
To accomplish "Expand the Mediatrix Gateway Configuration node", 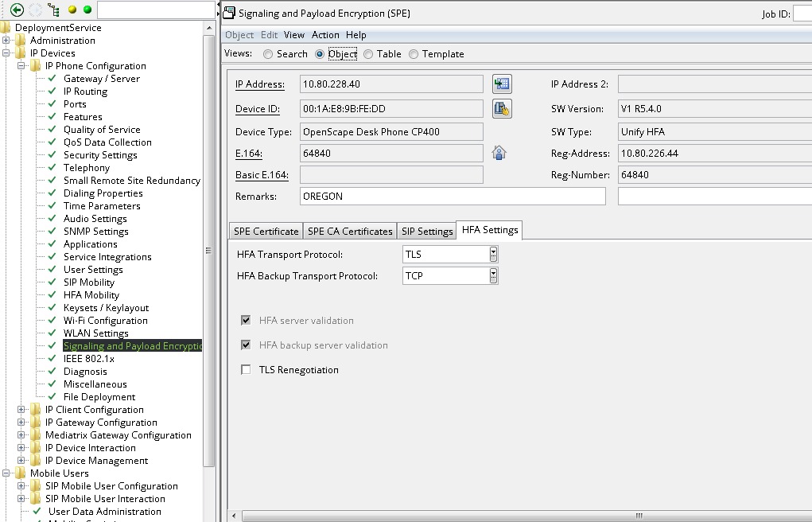I will click(x=21, y=435).
